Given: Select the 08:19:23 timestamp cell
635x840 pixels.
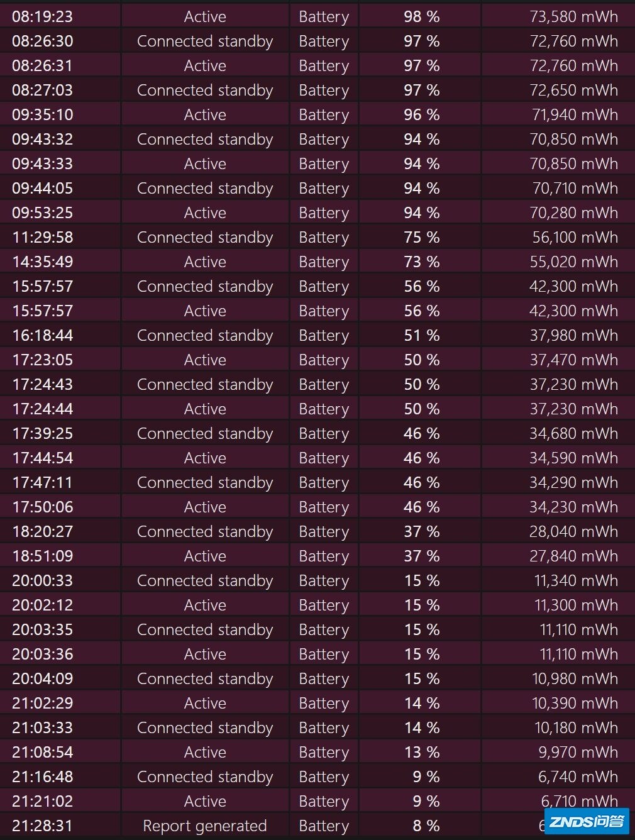Looking at the screenshot, I should pyautogui.click(x=42, y=17).
